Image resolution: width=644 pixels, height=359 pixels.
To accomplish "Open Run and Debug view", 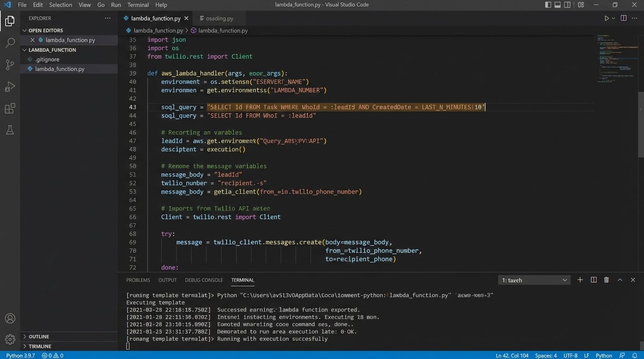I will (10, 87).
